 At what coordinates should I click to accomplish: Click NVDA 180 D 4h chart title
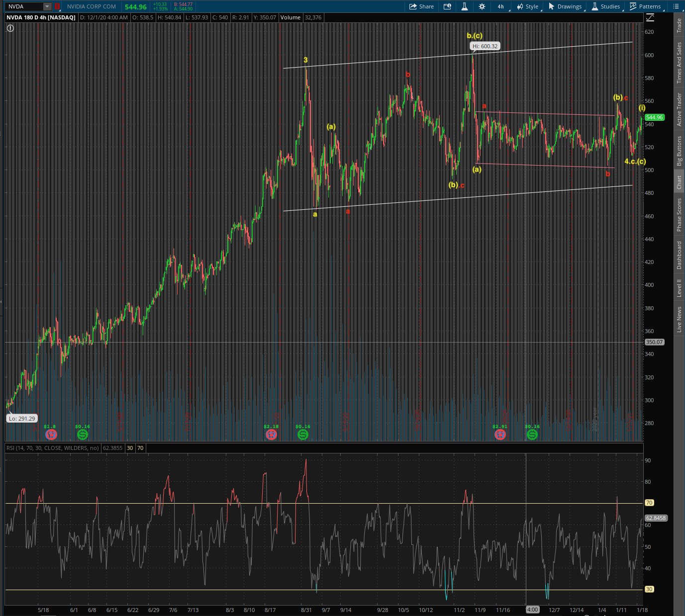[41, 17]
